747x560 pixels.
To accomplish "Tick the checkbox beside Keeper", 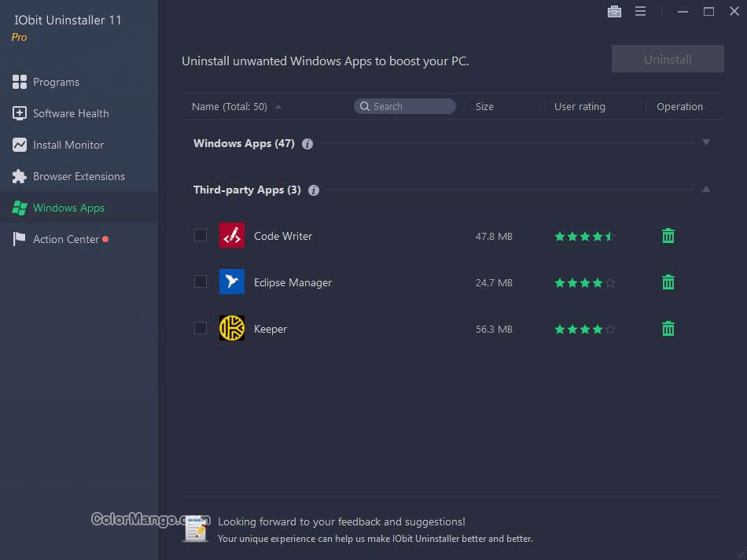I will [200, 329].
